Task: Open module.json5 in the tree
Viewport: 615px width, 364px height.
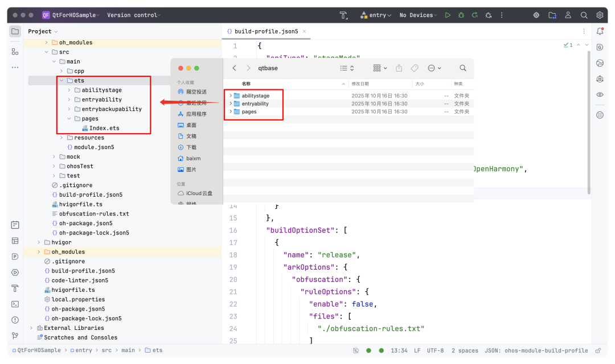Action: tap(91, 147)
